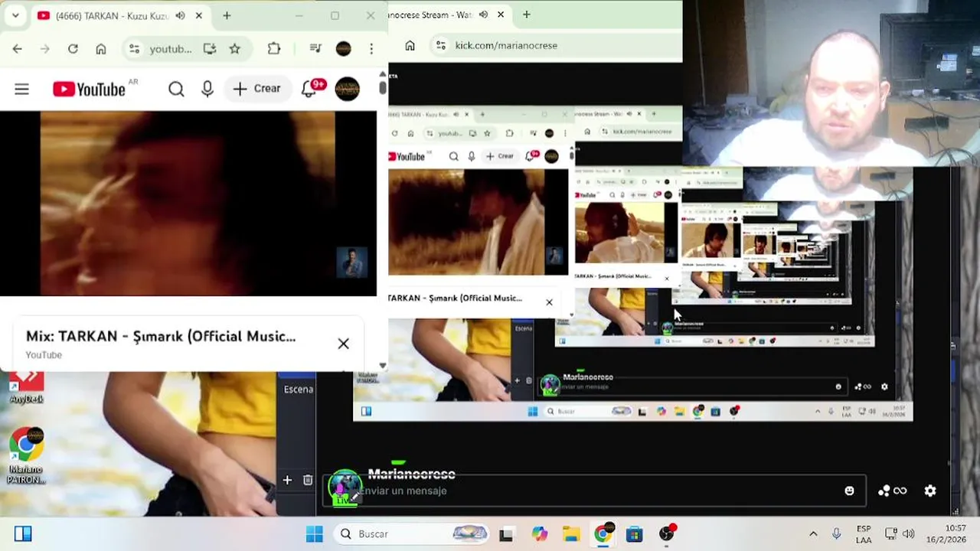This screenshot has width=980, height=551.
Task: Add a scene with the outermost OBS plus icon
Action: point(287,480)
